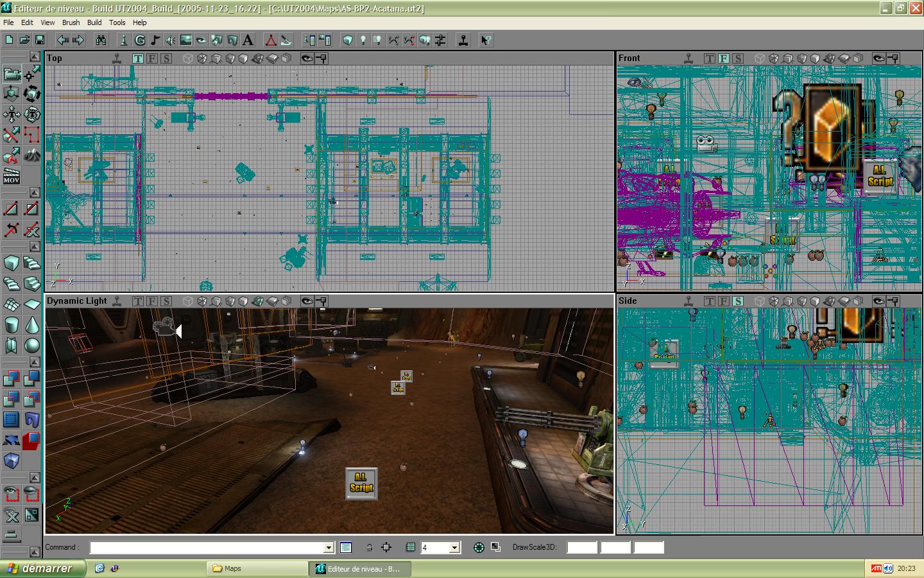
Task: Open Search for Actors binoculars icon
Action: coord(101,40)
